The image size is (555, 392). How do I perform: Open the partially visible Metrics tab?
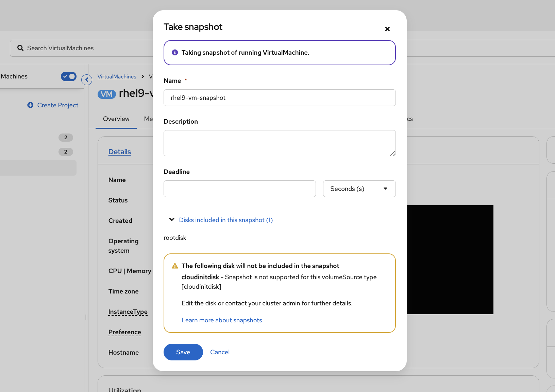click(x=149, y=119)
